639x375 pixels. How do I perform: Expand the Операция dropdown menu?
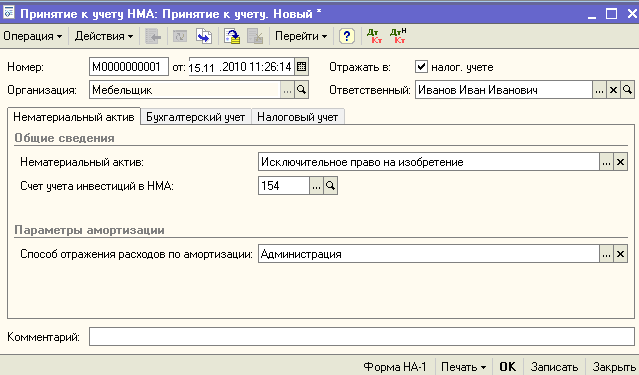click(x=33, y=36)
